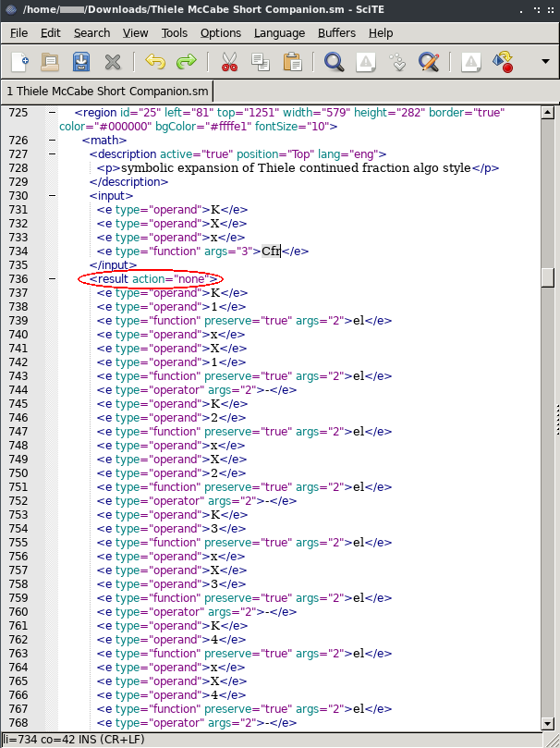Expand the toolbar overflow arrow

(545, 62)
